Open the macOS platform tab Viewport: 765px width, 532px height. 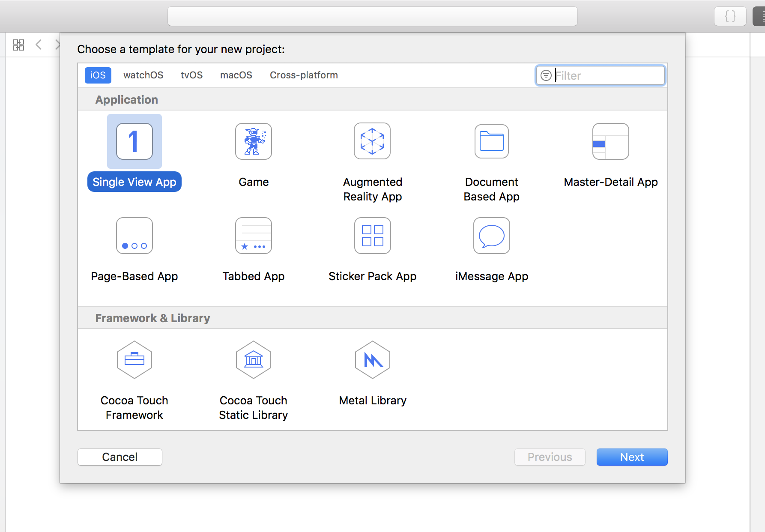click(236, 75)
